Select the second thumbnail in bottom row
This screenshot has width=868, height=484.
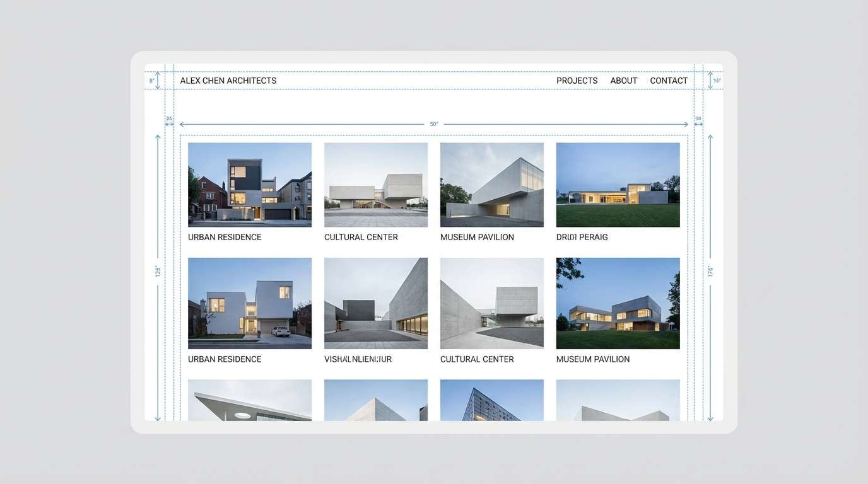coord(376,400)
